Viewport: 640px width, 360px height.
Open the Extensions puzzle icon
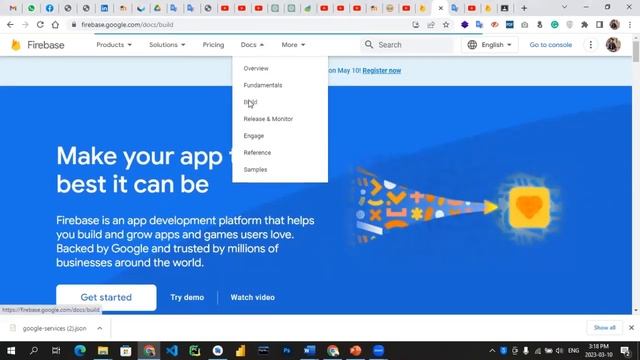click(584, 25)
